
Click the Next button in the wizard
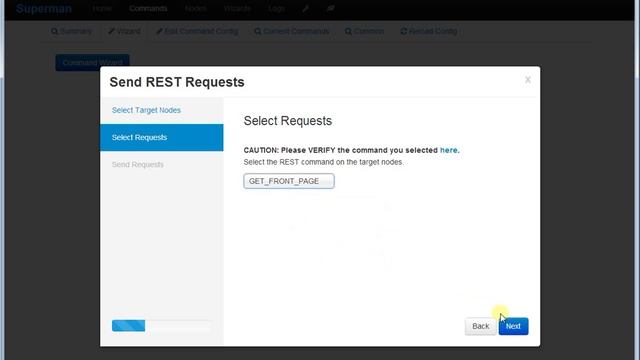(x=513, y=326)
